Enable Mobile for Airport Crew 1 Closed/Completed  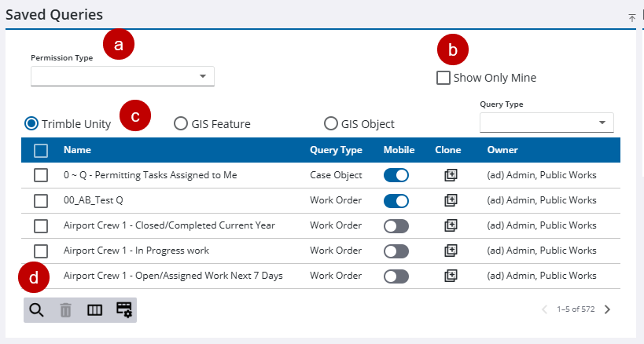pyautogui.click(x=396, y=226)
